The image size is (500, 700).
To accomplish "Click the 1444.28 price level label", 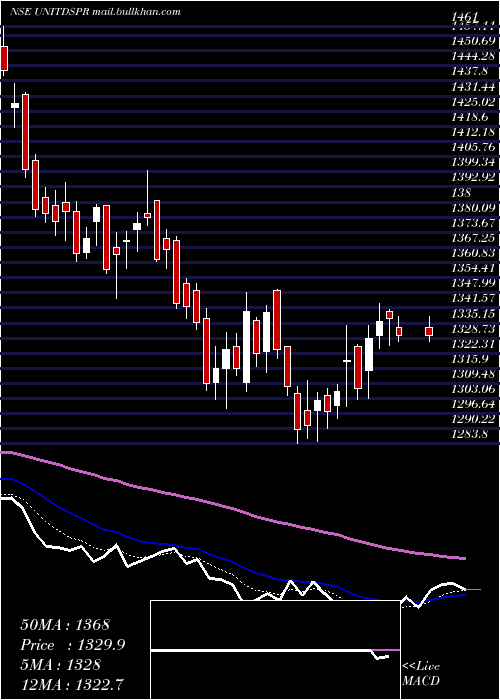I will 473,57.
